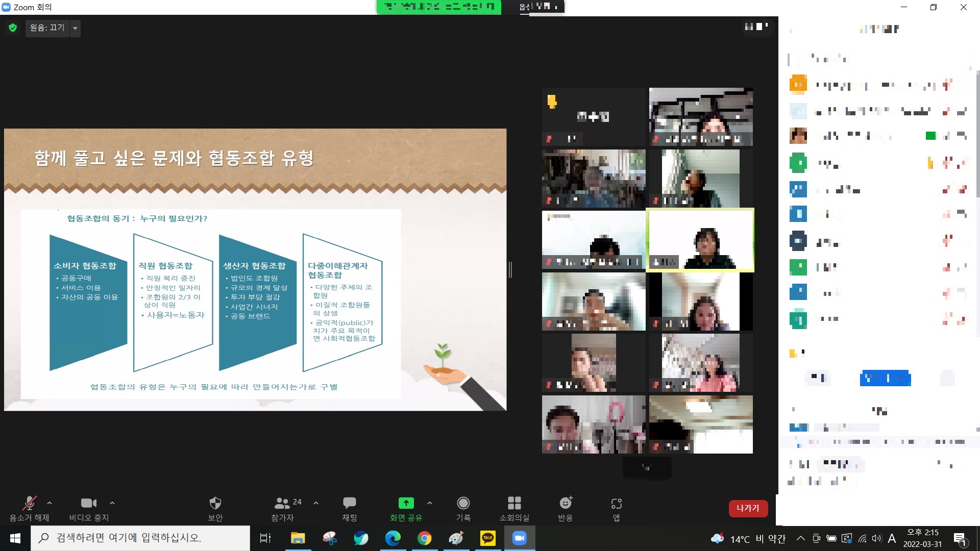Click the blue button below participant list
980x551 pixels.
point(885,378)
